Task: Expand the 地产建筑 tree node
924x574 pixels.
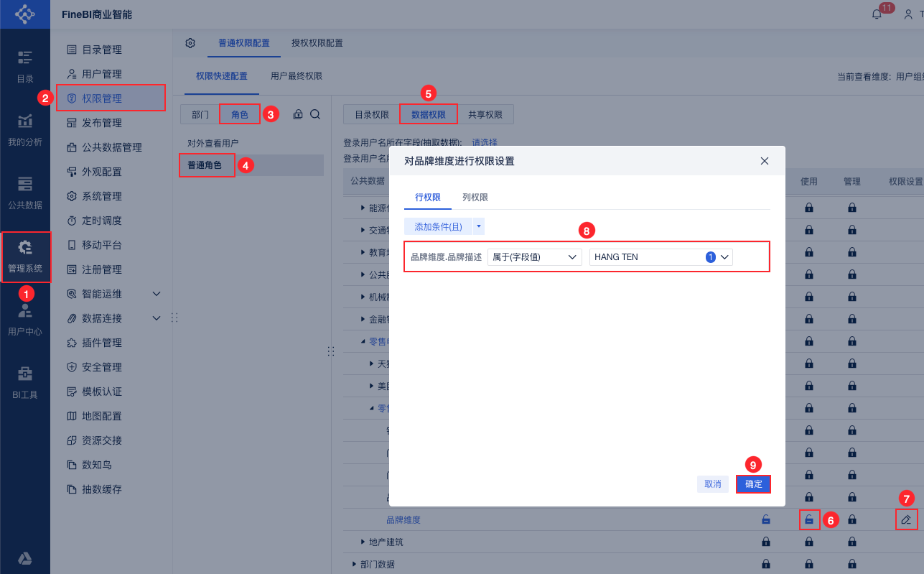Action: point(363,542)
